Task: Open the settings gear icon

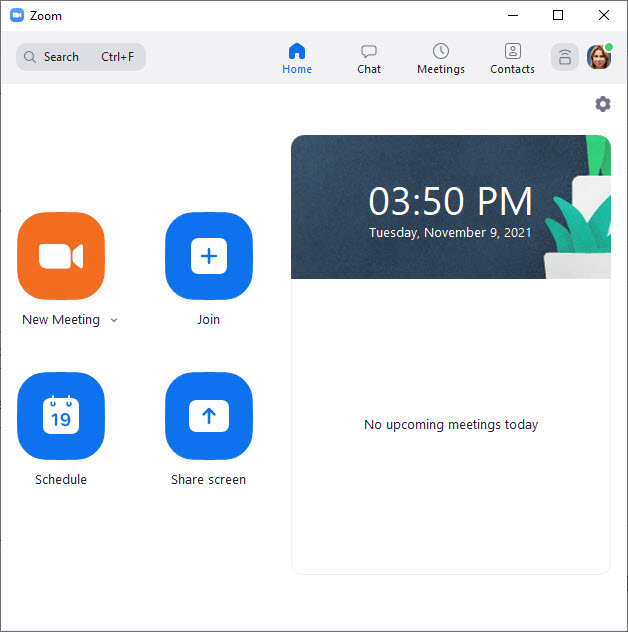Action: coord(603,104)
